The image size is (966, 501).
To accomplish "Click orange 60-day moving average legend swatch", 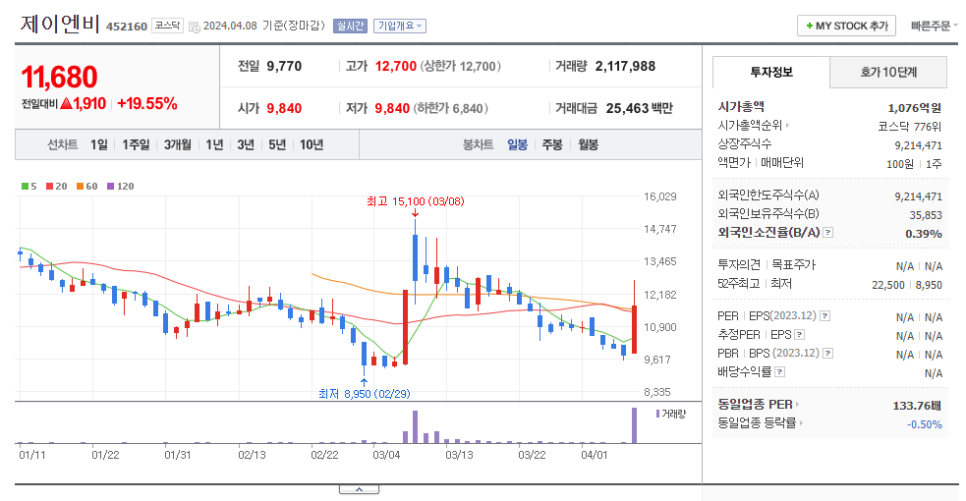I will click(79, 186).
